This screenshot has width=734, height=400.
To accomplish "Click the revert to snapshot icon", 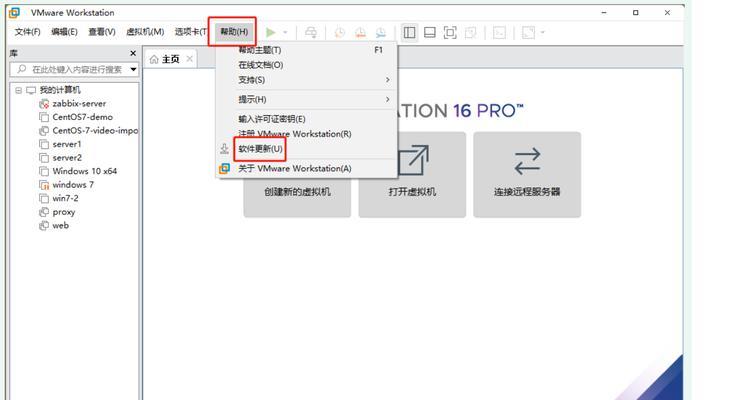I will click(360, 32).
